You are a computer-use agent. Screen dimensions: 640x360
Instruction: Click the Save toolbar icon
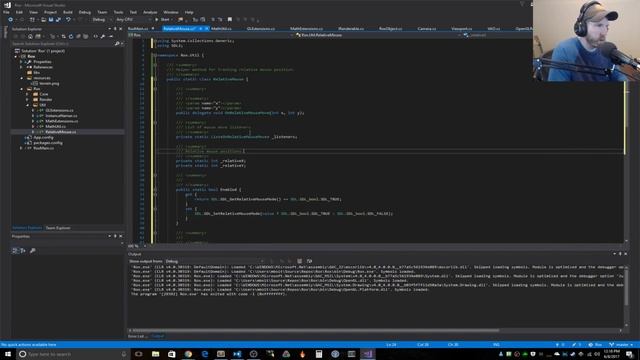51,19
